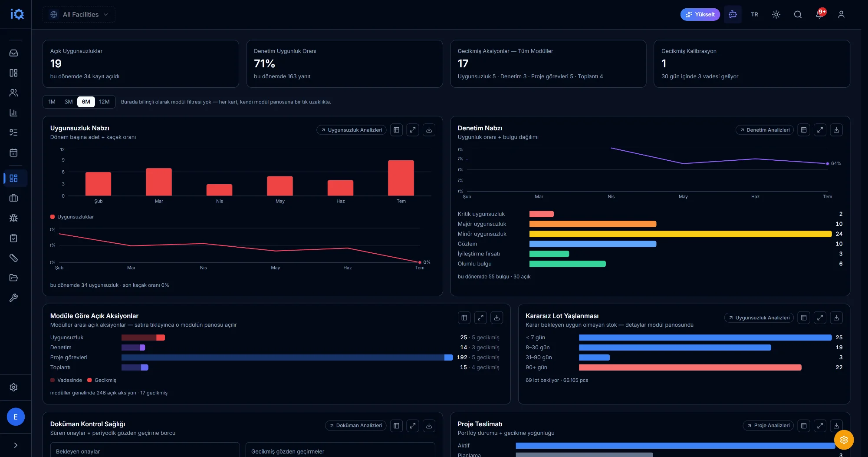The height and width of the screenshot is (457, 868).
Task: Open the search icon in header
Action: click(798, 14)
